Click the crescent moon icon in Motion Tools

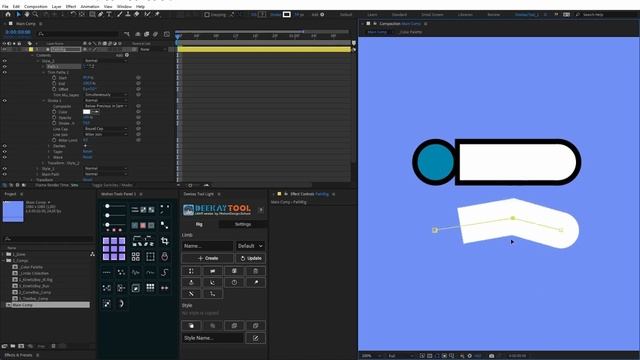[121, 303]
